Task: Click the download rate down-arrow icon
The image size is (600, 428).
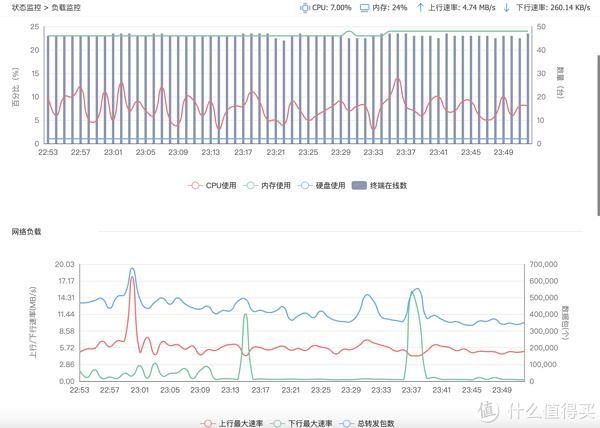Action: [506, 7]
